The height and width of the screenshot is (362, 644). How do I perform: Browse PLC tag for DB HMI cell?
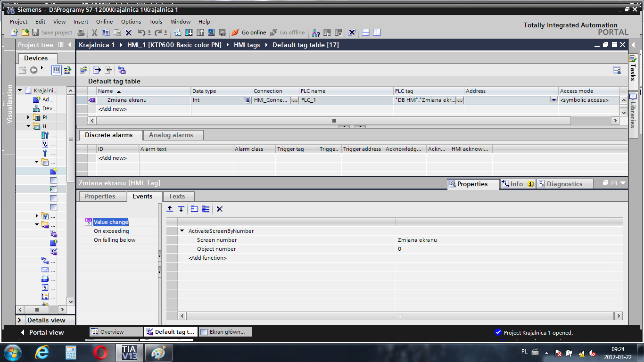coord(460,100)
